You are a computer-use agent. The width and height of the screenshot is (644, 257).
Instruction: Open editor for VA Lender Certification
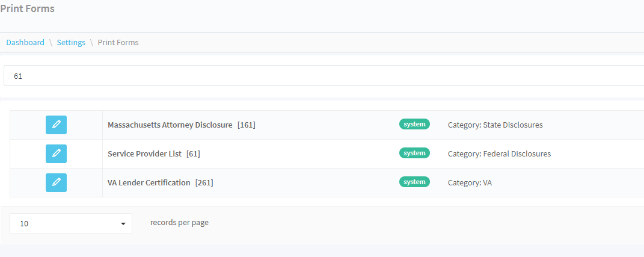[56, 182]
